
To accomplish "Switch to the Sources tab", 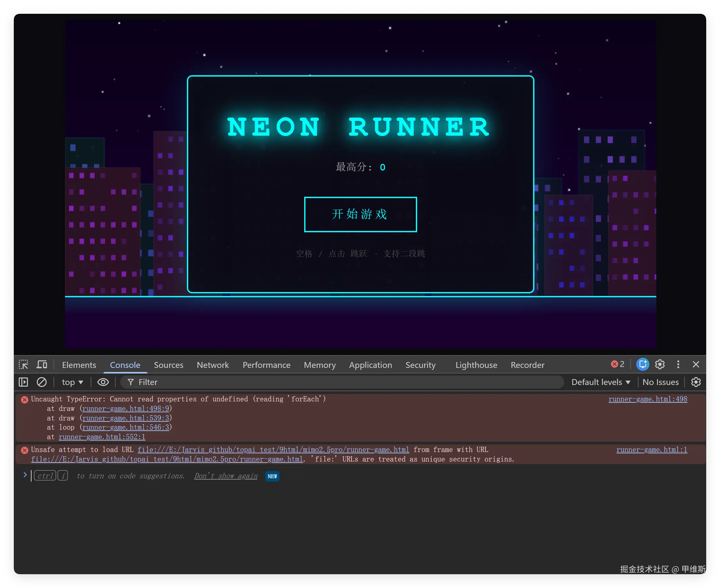I will pos(168,365).
